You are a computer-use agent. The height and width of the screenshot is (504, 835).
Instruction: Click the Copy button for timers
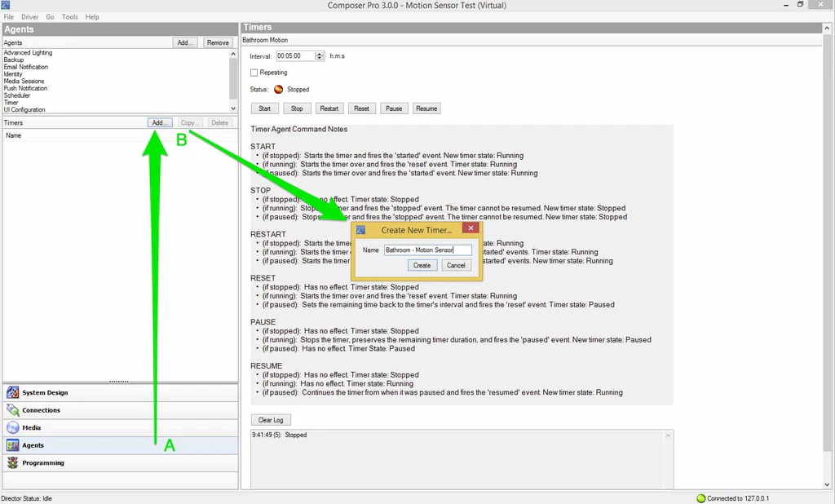[189, 122]
